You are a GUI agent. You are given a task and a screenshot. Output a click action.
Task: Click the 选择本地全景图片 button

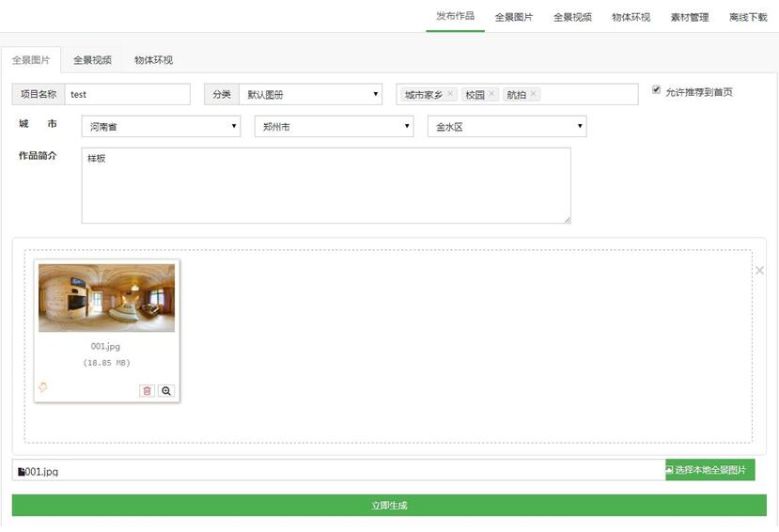click(709, 470)
